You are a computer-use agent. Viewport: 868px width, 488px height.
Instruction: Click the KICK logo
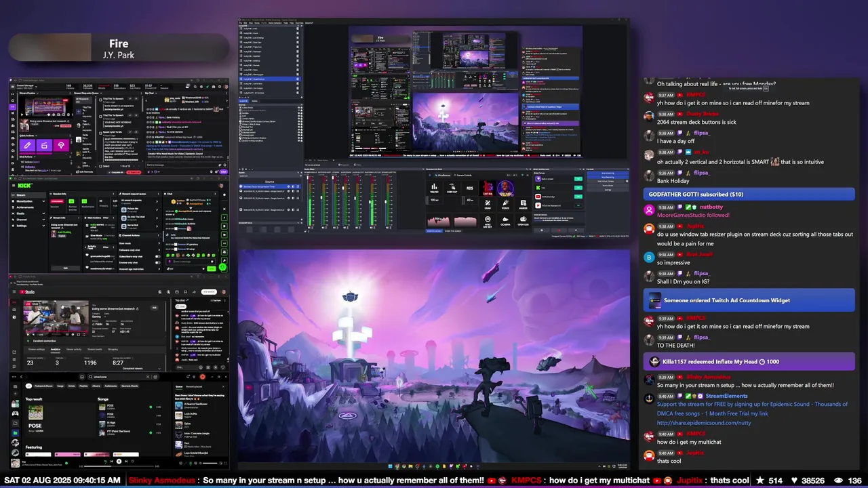point(25,186)
